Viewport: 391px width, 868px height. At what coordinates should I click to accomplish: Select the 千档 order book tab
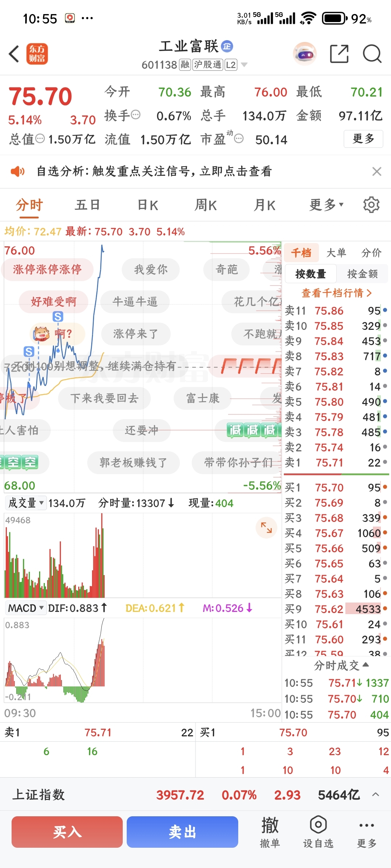301,252
